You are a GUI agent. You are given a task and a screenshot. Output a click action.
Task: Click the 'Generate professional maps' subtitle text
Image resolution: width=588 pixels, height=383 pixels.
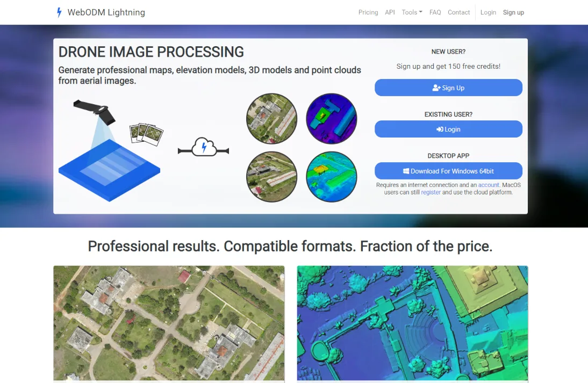coord(210,75)
